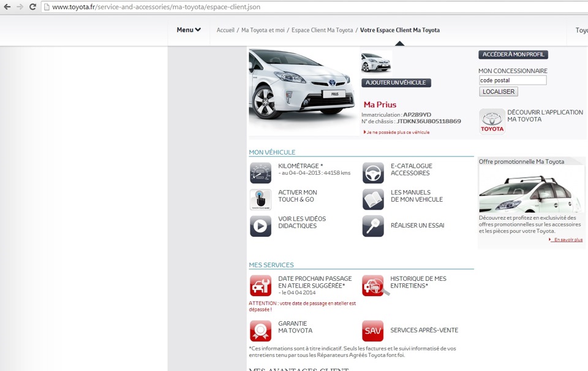The height and width of the screenshot is (371, 588).
Task: Click the historique de mes entretiens icon
Action: tap(375, 286)
